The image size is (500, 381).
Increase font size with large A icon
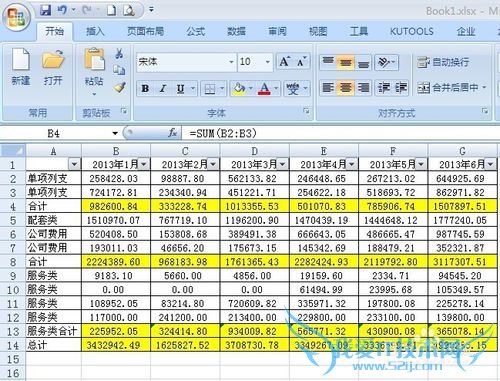pyautogui.click(x=285, y=62)
